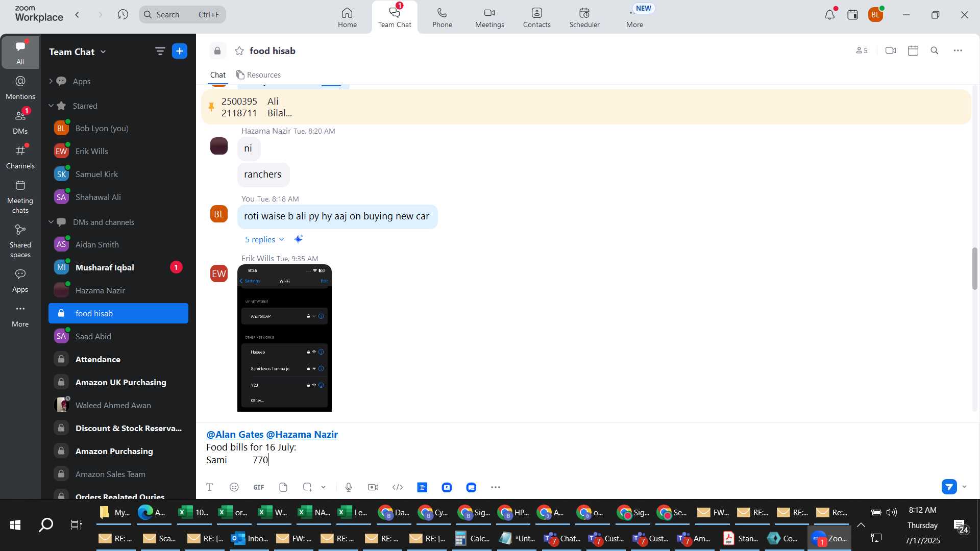Image resolution: width=980 pixels, height=551 pixels.
Task: Open the Team Chat filter icon
Action: pyautogui.click(x=160, y=51)
